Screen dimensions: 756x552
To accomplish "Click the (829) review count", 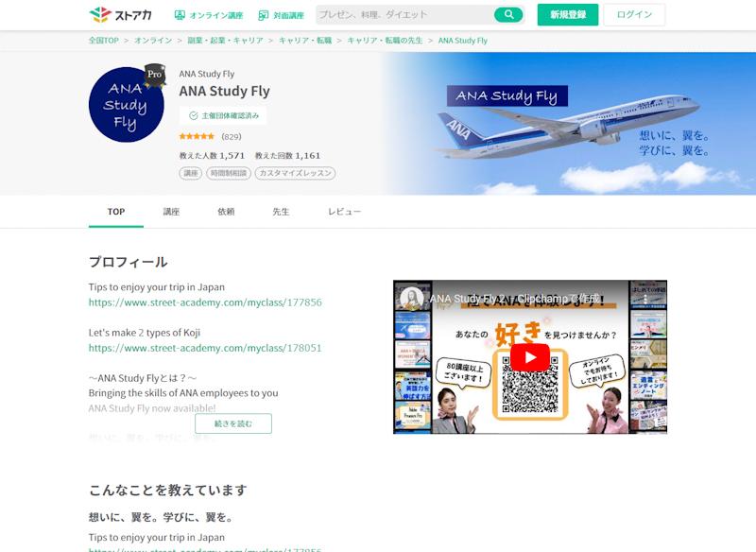I will tap(232, 137).
